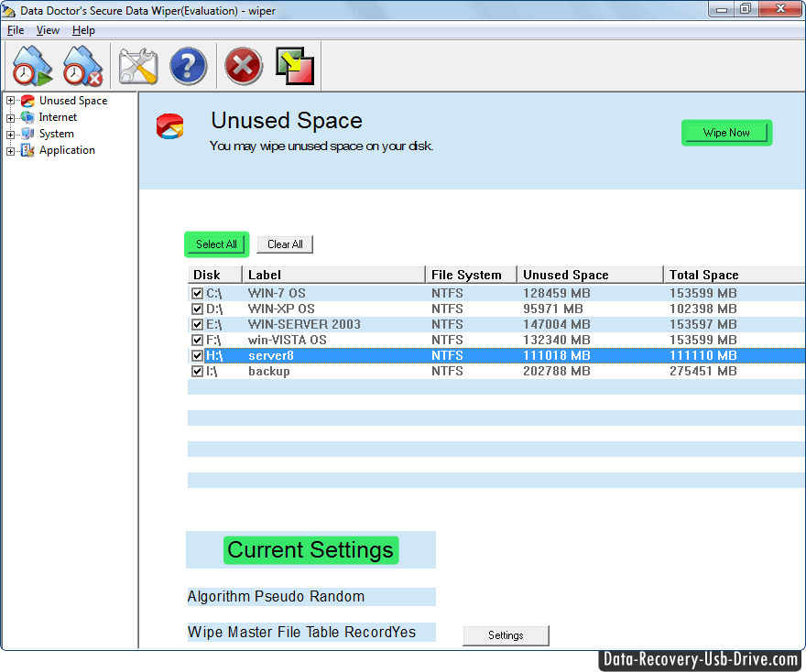Click the NTFS file system cell for I:\
The width and height of the screenshot is (806, 672).
447,372
